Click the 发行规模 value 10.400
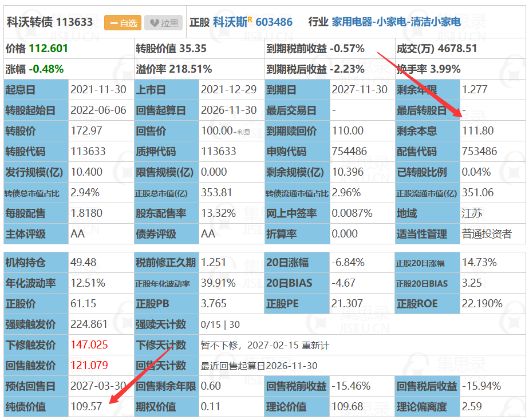Screen dimensions: 529x420 click(86, 172)
